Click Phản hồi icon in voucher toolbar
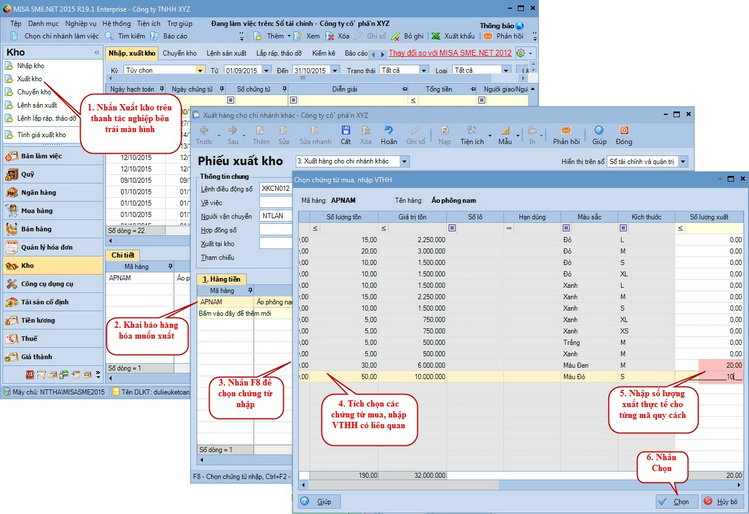Image resolution: width=749 pixels, height=514 pixels. point(566,135)
